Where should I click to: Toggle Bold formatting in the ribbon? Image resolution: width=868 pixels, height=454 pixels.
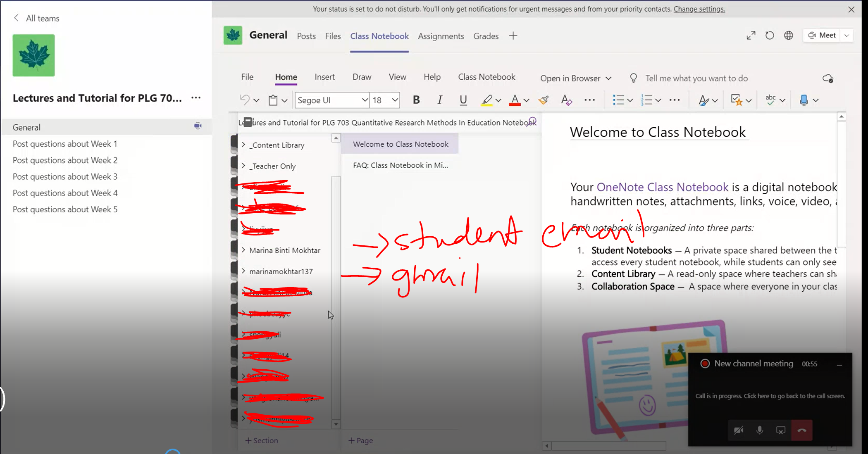click(x=416, y=100)
